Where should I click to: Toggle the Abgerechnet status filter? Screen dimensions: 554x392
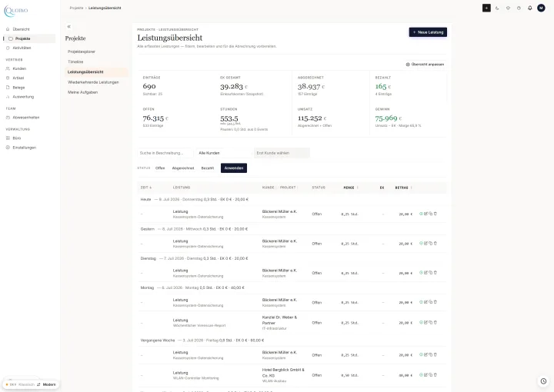click(x=183, y=168)
